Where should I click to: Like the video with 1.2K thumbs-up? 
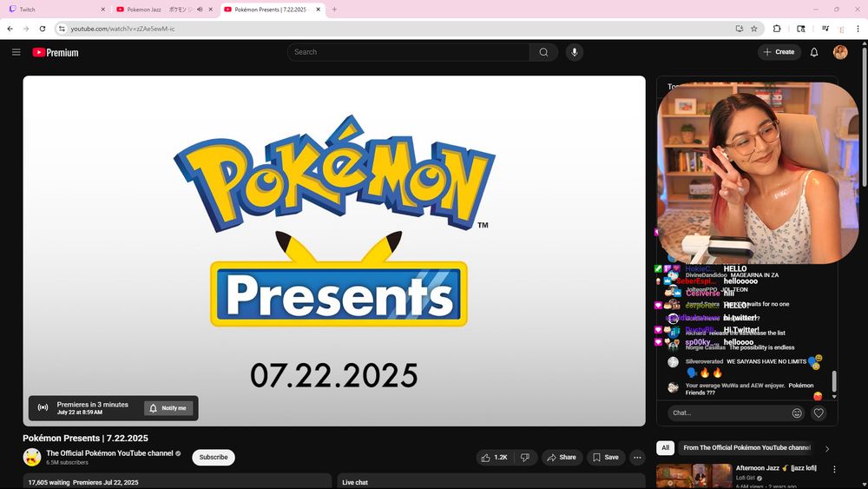click(495, 458)
